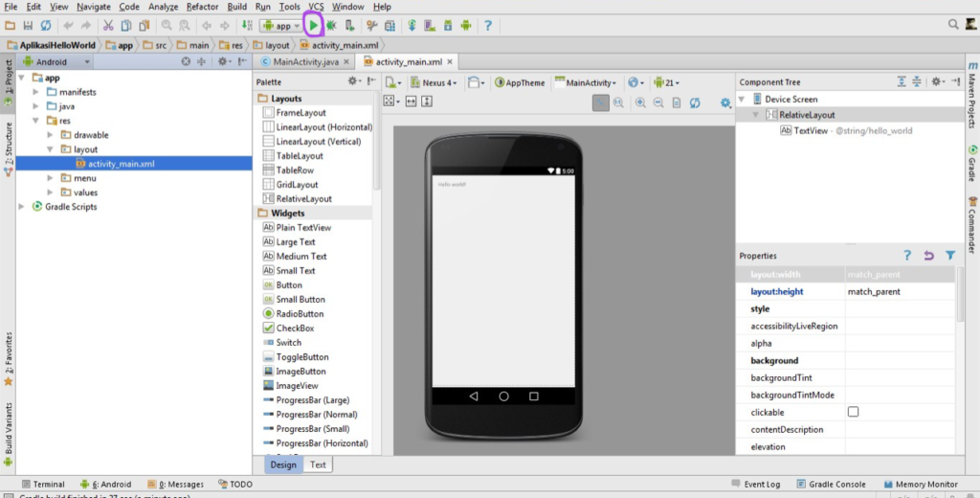Viewport: 980px width, 498px height.
Task: Open Search Everywhere magnifier icon
Action: click(x=953, y=24)
